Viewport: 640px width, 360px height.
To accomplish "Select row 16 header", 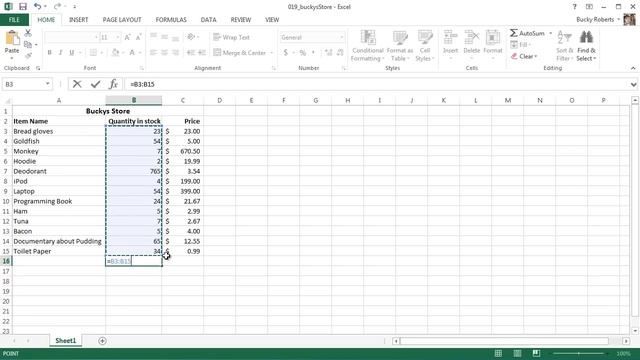I will coord(6,261).
